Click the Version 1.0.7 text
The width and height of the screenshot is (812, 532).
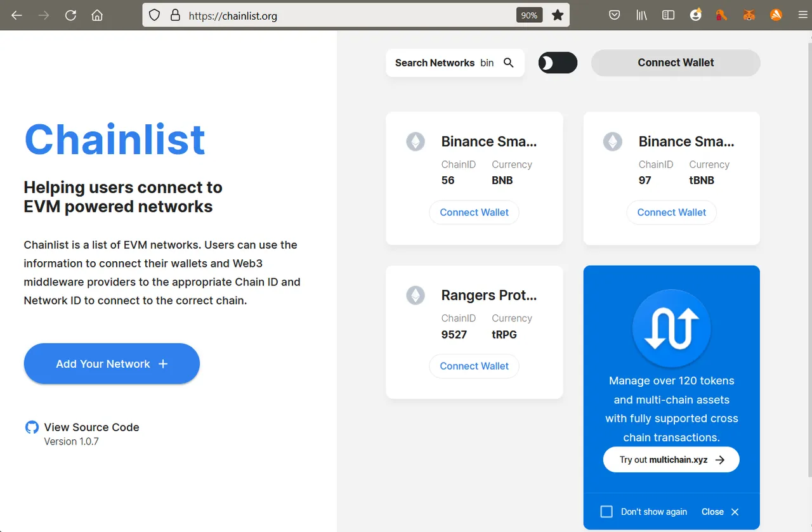[71, 441]
